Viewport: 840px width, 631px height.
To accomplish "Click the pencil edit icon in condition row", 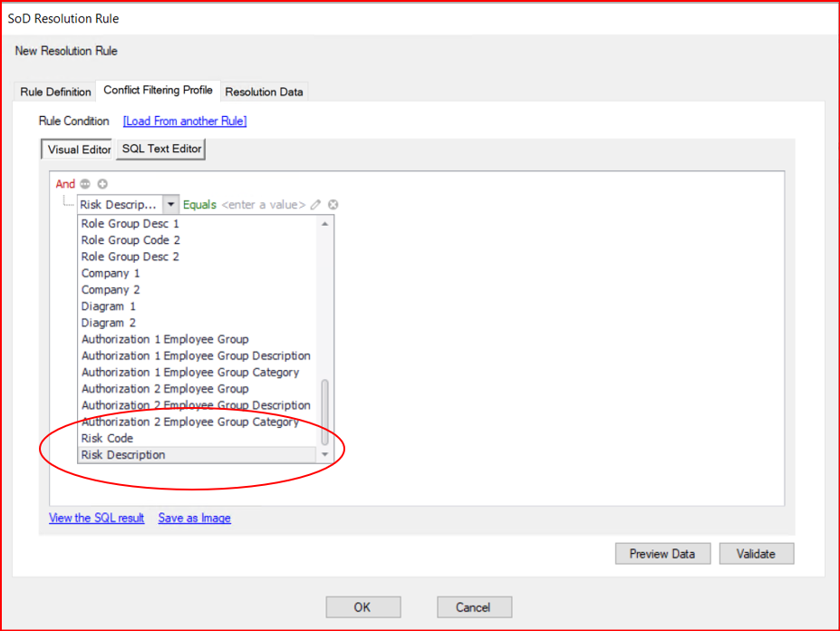I will click(x=316, y=205).
